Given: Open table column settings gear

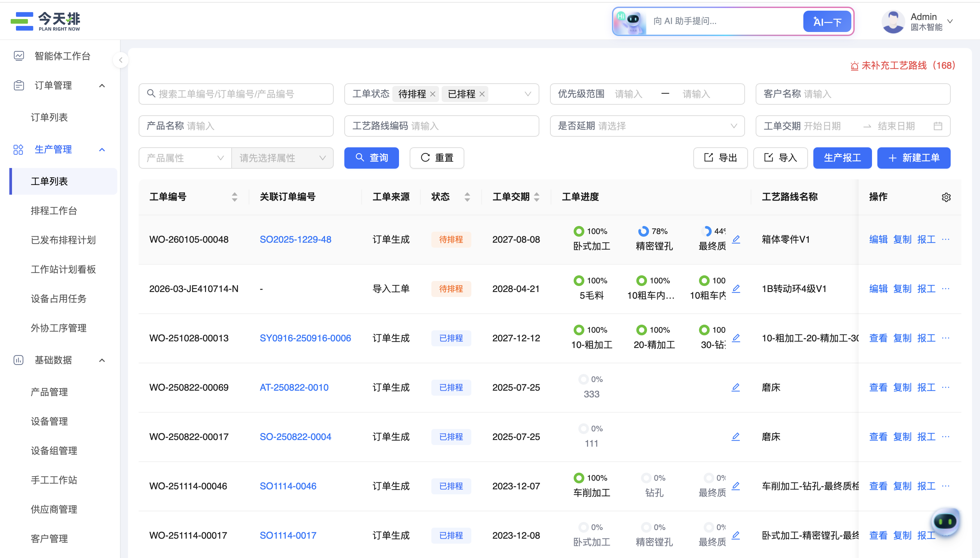Looking at the screenshot, I should pos(946,197).
